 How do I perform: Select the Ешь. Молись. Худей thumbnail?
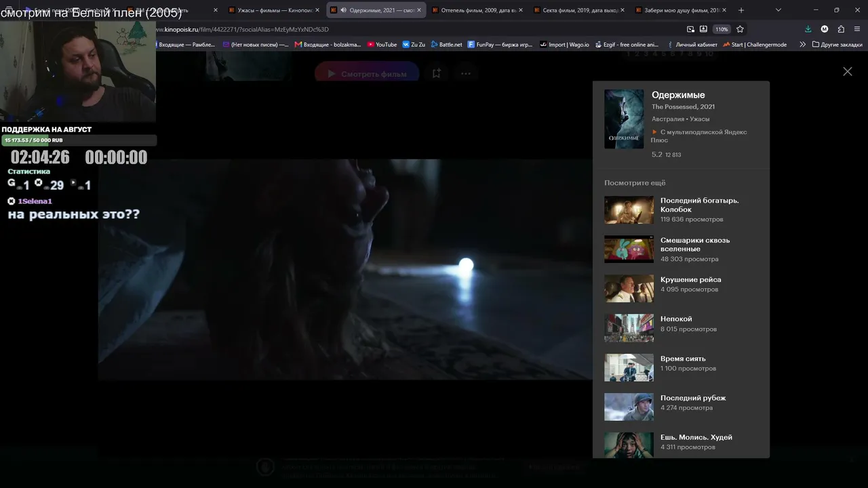(629, 445)
